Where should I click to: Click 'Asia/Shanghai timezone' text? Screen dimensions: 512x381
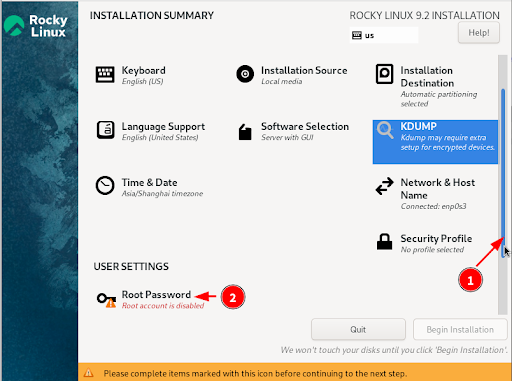162,194
